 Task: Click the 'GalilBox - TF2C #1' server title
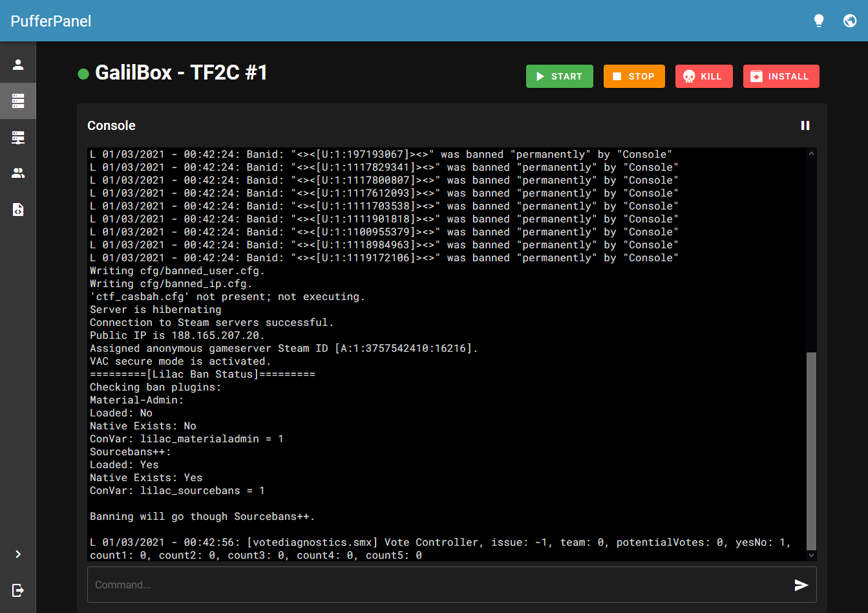coord(182,72)
